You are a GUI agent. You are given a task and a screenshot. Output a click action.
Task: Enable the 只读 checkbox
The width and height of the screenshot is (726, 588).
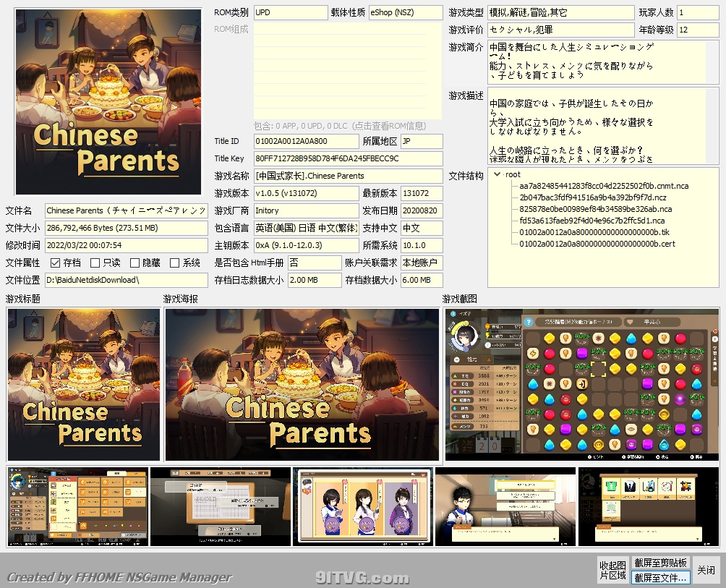pos(95,263)
